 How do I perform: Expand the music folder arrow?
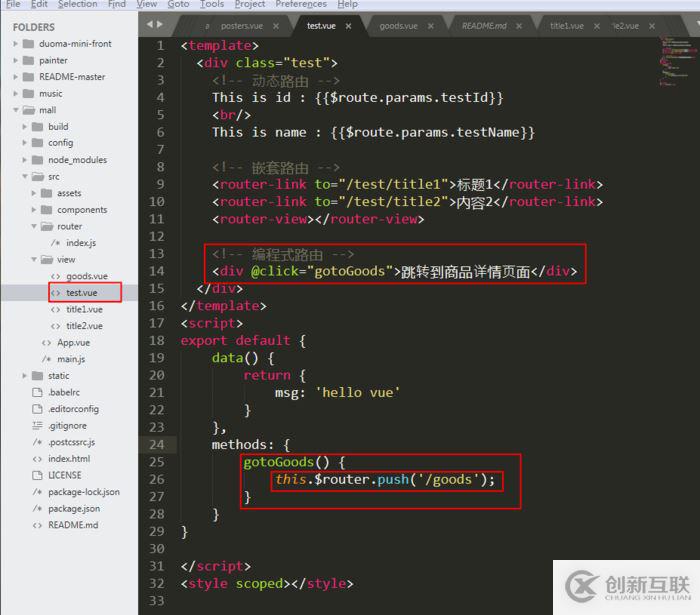(16, 94)
